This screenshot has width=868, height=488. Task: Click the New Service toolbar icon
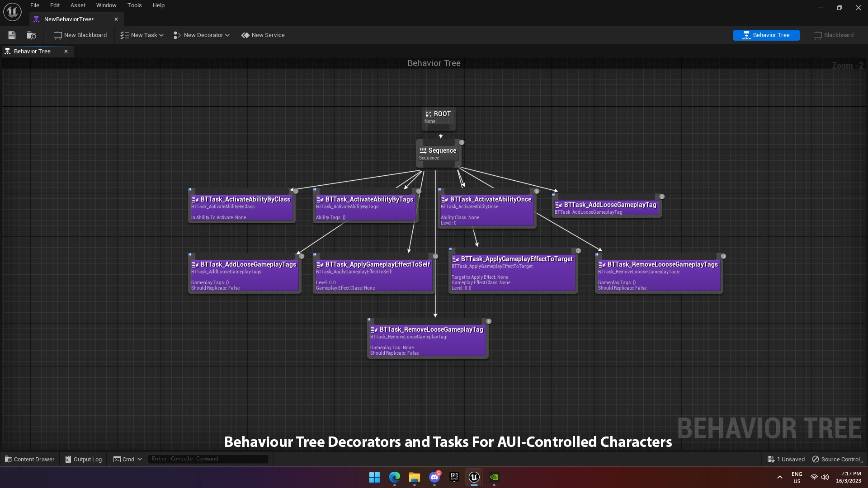click(245, 35)
